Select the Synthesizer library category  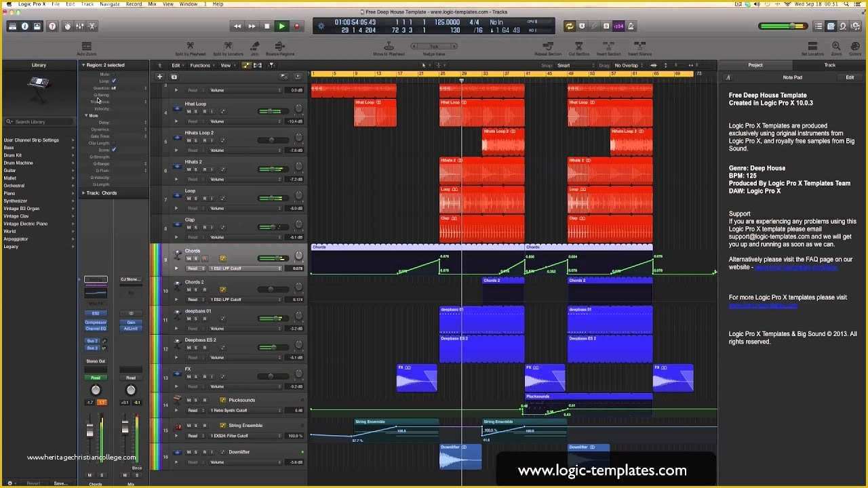tap(39, 201)
